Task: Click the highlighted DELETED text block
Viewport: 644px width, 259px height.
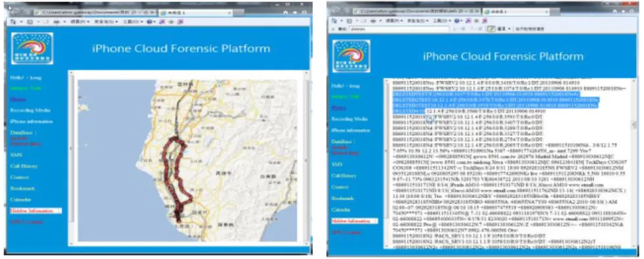Action: click(496, 102)
